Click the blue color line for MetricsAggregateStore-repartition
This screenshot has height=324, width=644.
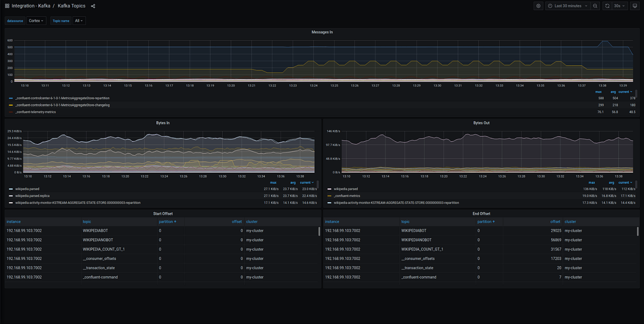[x=11, y=98]
